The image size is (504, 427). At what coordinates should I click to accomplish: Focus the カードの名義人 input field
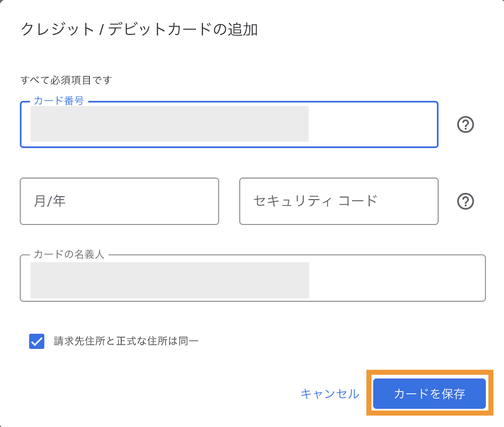pyautogui.click(x=253, y=278)
